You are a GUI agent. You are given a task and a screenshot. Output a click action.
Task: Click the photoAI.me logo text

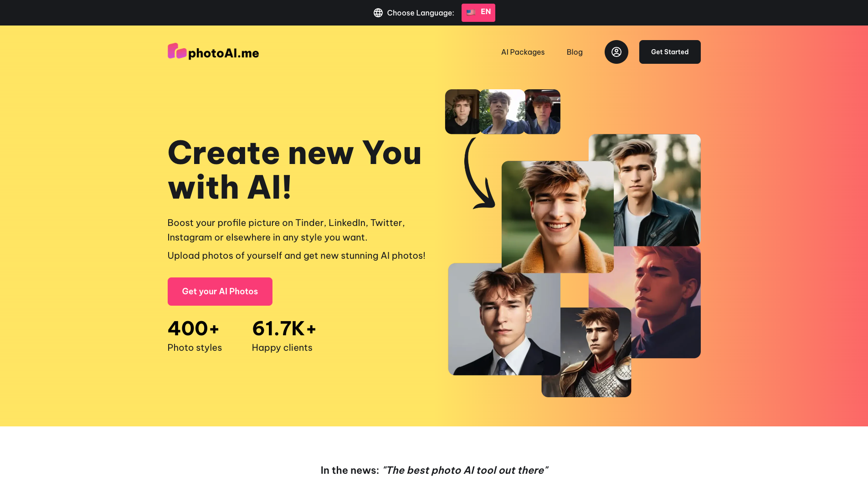tap(224, 53)
